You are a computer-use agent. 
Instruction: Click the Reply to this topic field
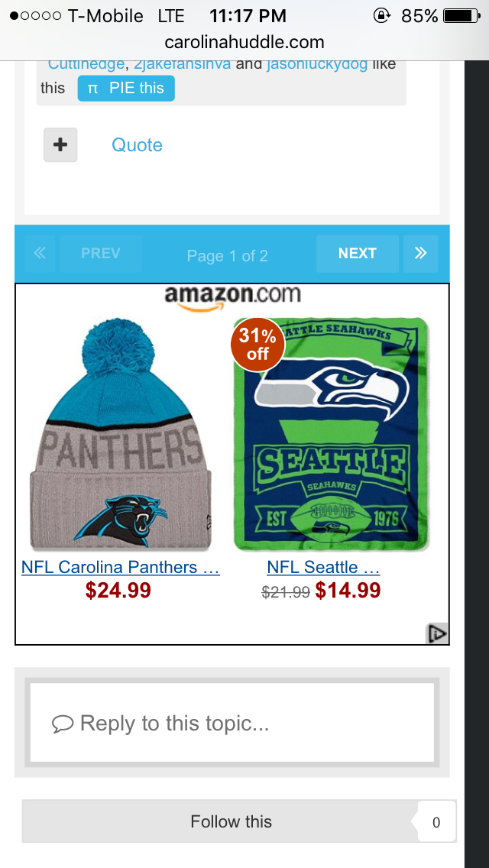click(x=232, y=723)
